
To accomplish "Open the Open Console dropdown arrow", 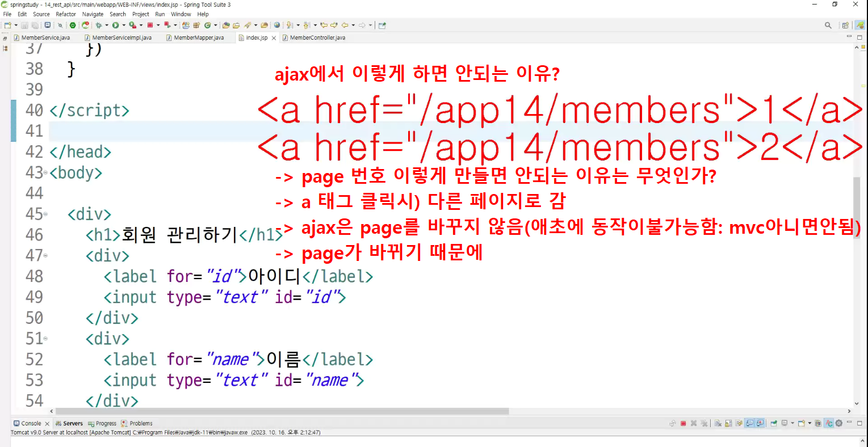I will point(810,423).
